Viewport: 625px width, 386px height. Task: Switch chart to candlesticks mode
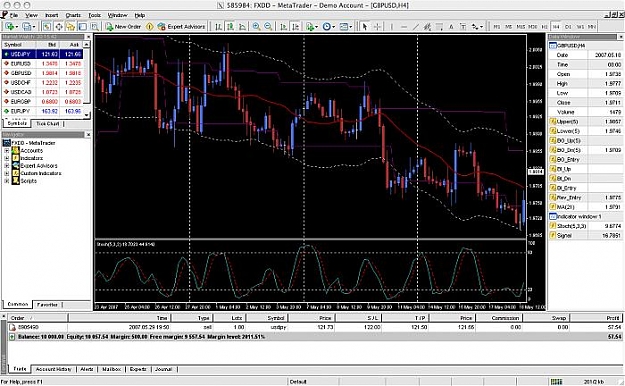pos(230,27)
